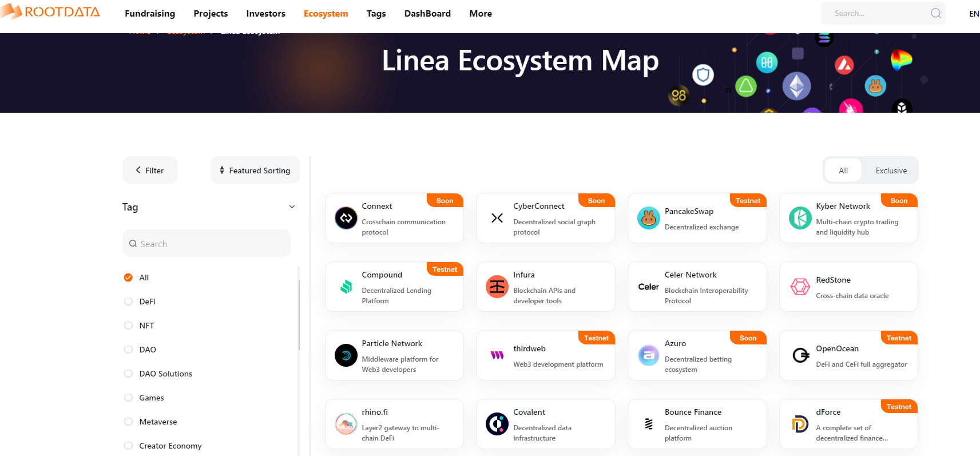The width and height of the screenshot is (980, 456).
Task: Go to the Tags page
Action: click(x=376, y=13)
